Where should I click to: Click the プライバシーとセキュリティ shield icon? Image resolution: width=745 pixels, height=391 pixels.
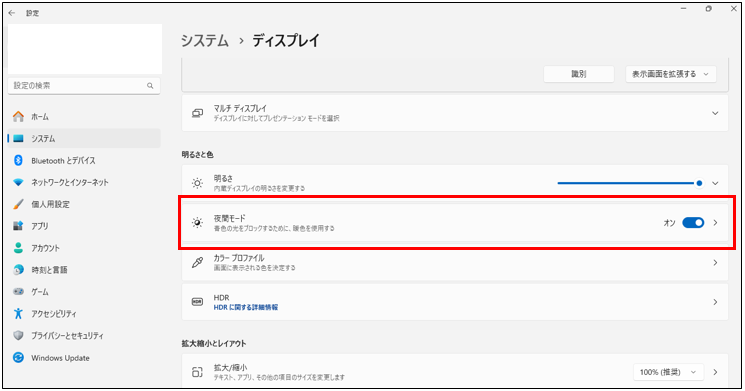click(19, 335)
